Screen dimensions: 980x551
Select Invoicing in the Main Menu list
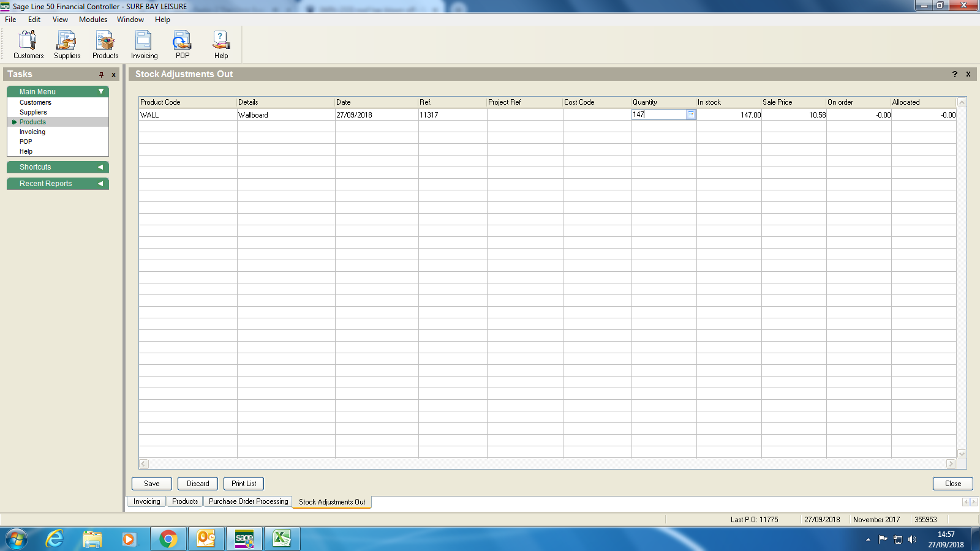click(32, 132)
